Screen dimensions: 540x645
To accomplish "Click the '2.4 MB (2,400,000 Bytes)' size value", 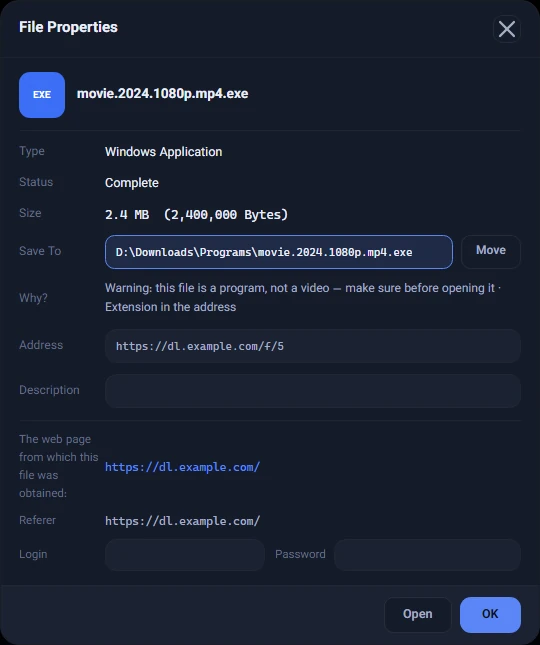I will (196, 214).
